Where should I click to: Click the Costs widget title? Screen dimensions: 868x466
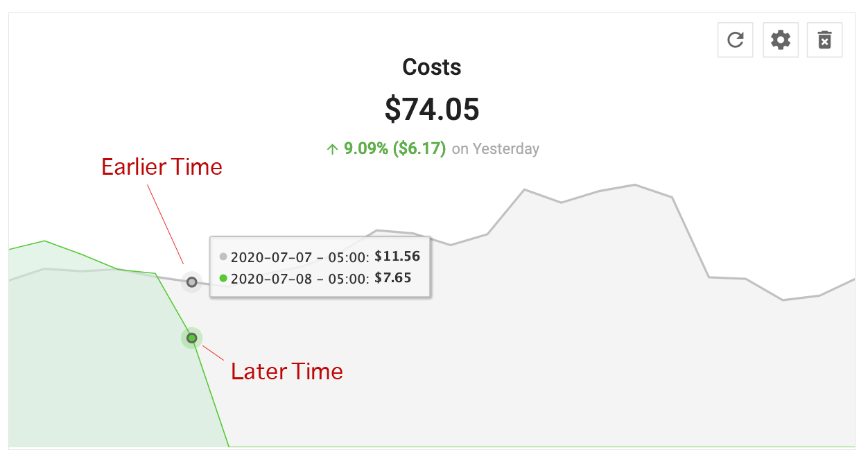point(432,67)
